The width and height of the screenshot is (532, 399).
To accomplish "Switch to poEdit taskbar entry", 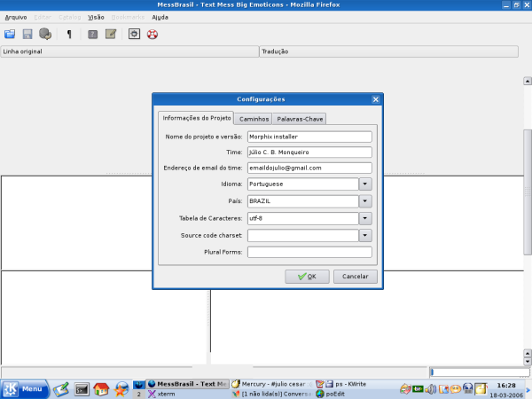I will coord(331,394).
